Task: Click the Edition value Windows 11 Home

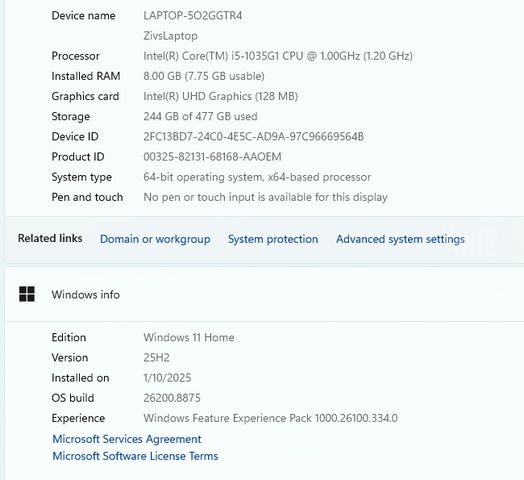Action: click(189, 337)
